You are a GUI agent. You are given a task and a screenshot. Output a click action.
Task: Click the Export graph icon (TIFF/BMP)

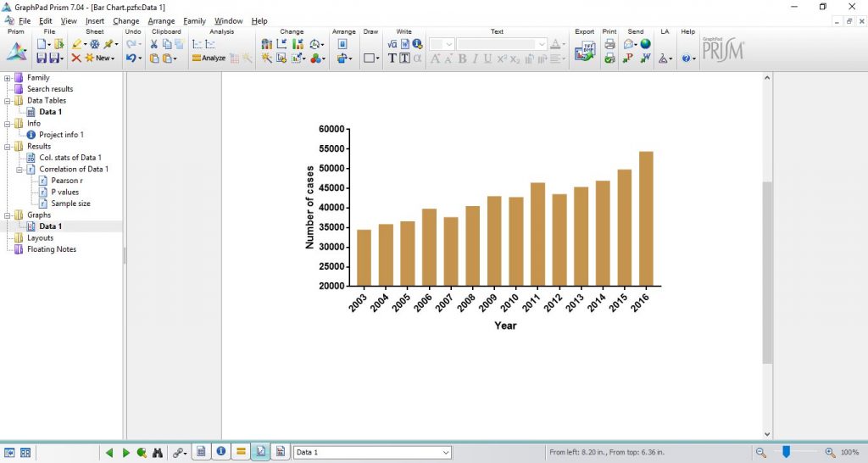click(x=585, y=52)
